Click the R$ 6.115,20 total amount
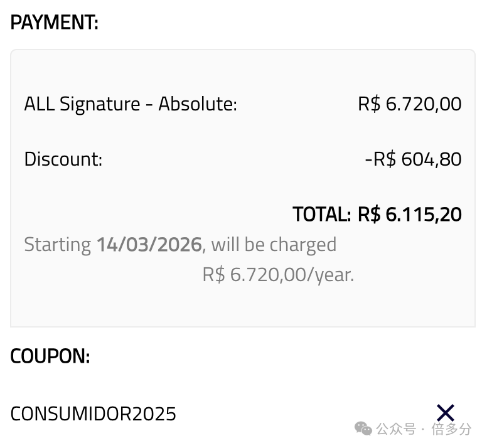This screenshot has height=448, width=487. click(x=410, y=214)
